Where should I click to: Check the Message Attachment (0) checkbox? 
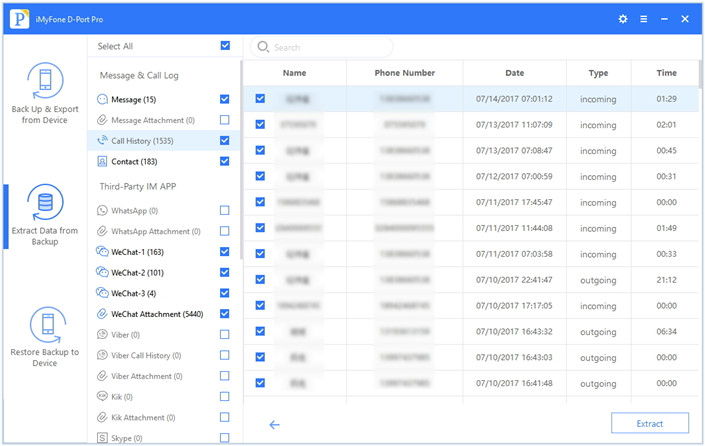click(x=225, y=120)
